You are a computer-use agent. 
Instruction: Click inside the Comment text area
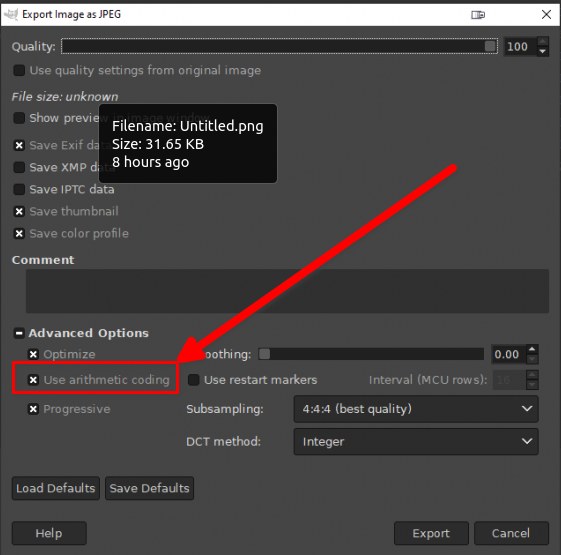click(x=287, y=291)
